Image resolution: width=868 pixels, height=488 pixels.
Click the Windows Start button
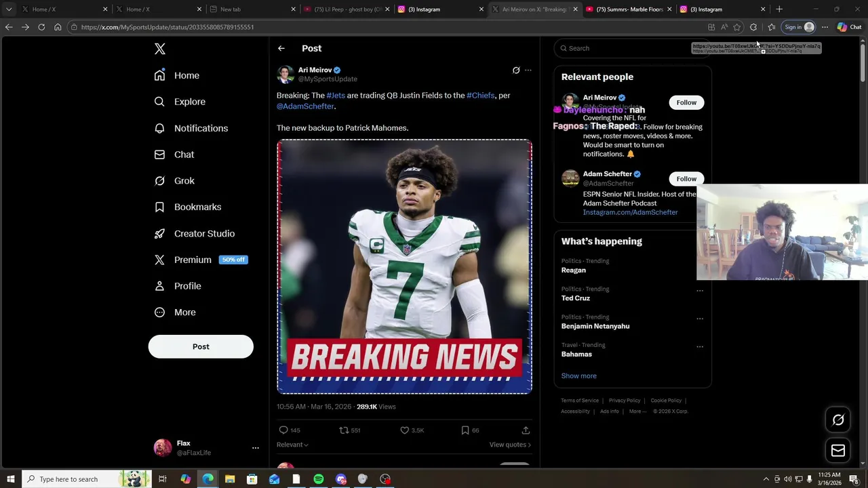(x=10, y=479)
